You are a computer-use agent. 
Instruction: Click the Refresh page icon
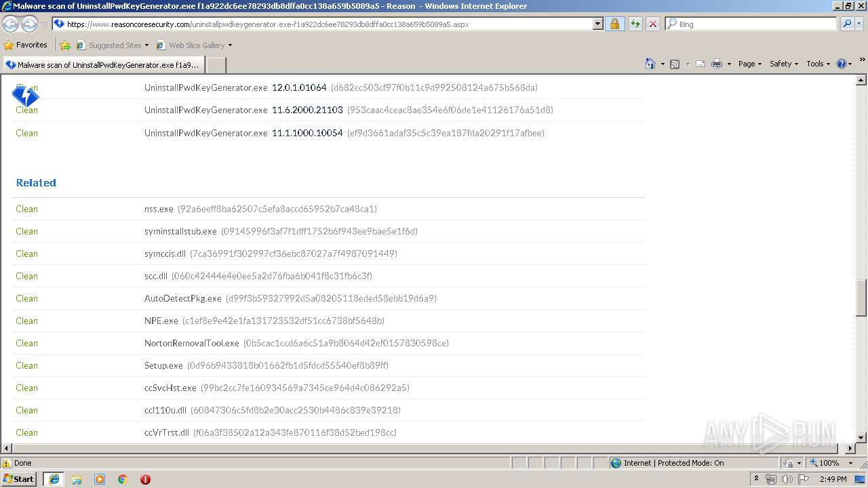[635, 24]
